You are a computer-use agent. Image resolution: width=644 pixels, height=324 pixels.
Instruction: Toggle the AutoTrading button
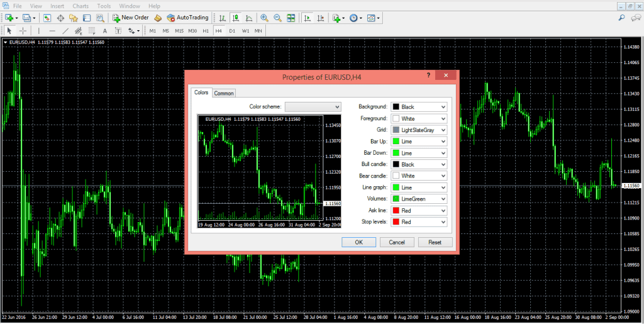(187, 18)
